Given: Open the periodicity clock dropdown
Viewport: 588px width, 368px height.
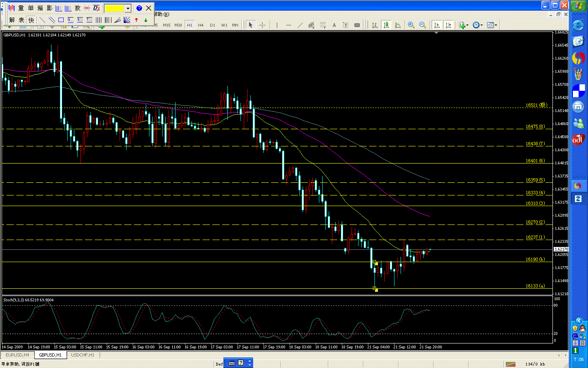Looking at the screenshot, I should [477, 25].
